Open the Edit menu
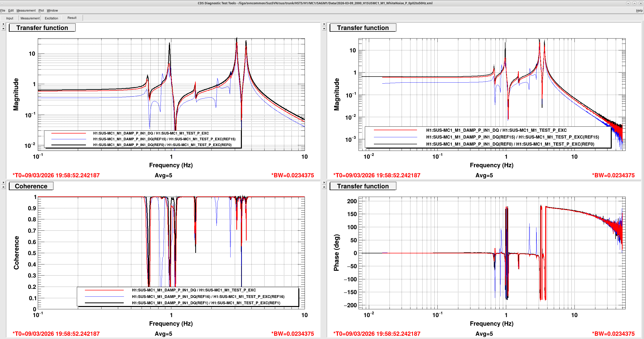644x339 pixels. [11, 11]
